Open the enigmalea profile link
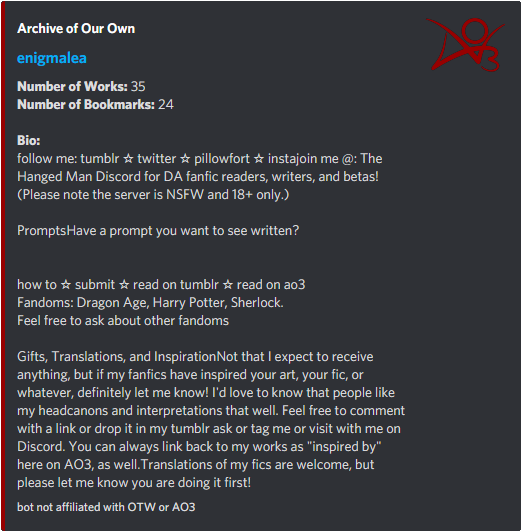Screen dimensions: 522x532 coord(52,58)
